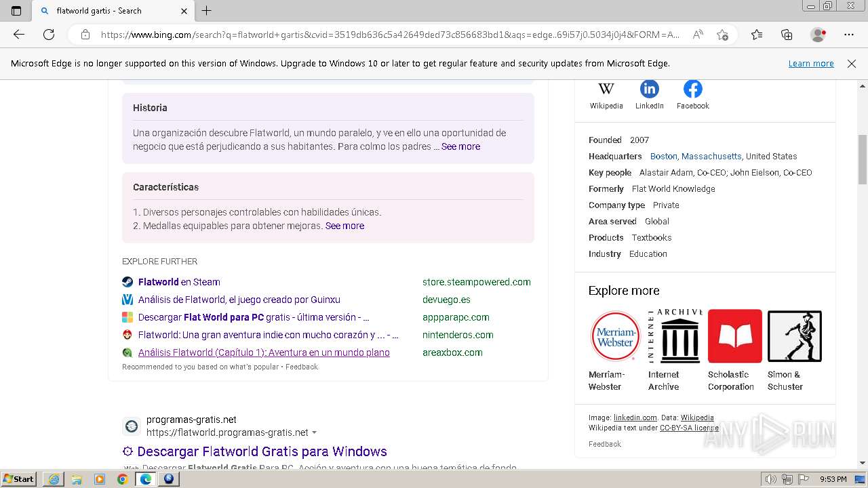Open a new tab

tap(207, 11)
